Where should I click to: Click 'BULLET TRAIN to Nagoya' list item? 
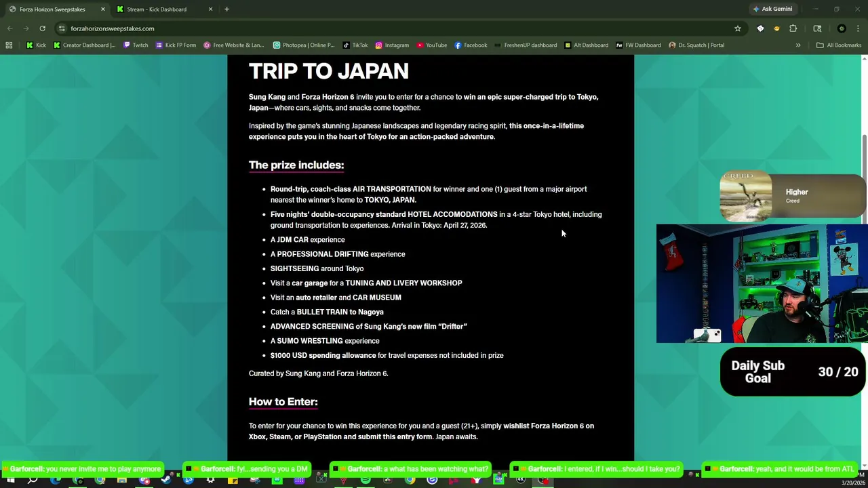pos(327,312)
